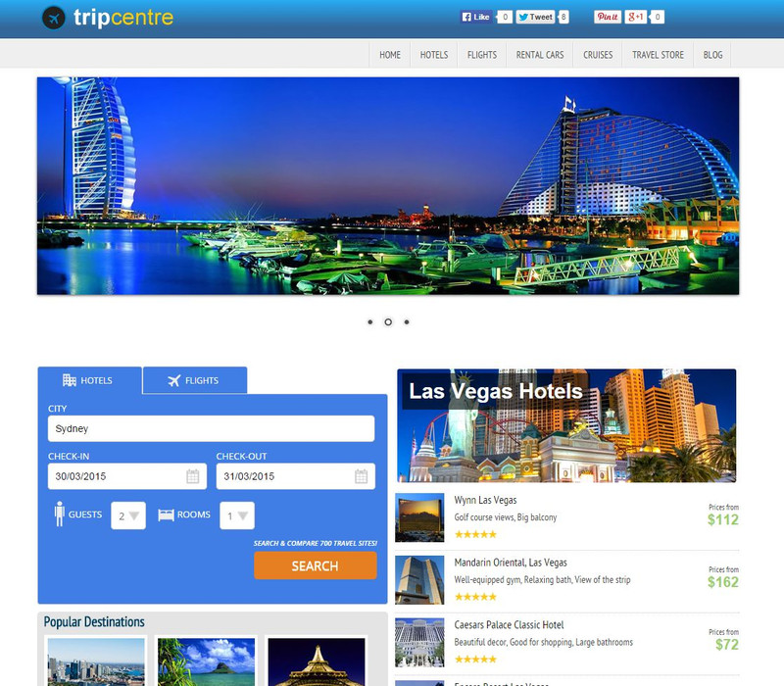The image size is (784, 686).
Task: Click the Facebook Like button
Action: pos(475,17)
